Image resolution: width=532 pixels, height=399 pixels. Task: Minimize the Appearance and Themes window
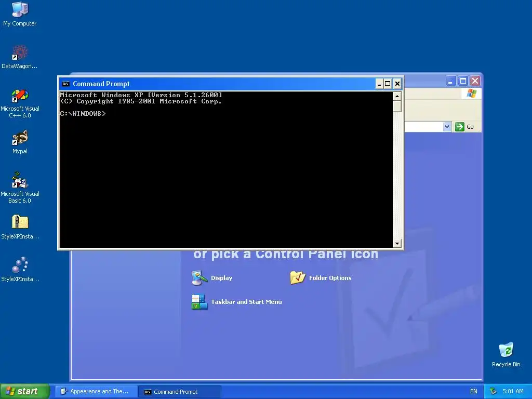[450, 81]
